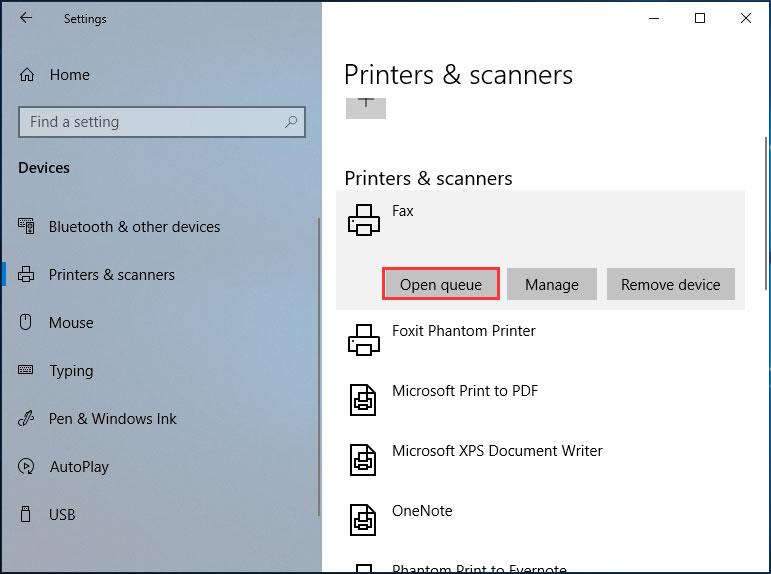Viewport: 771px width, 574px height.
Task: Go to Typing settings
Action: (x=71, y=371)
